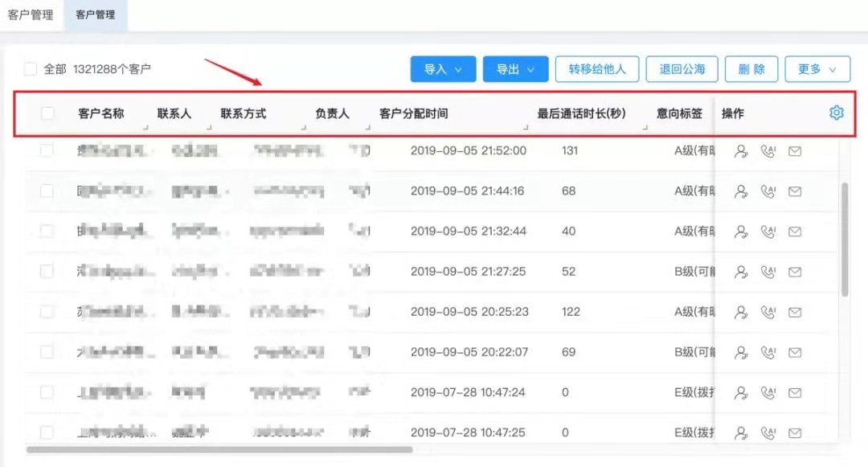Click mail icon in the 21:32:44 row
This screenshot has height=467, width=868.
[795, 231]
